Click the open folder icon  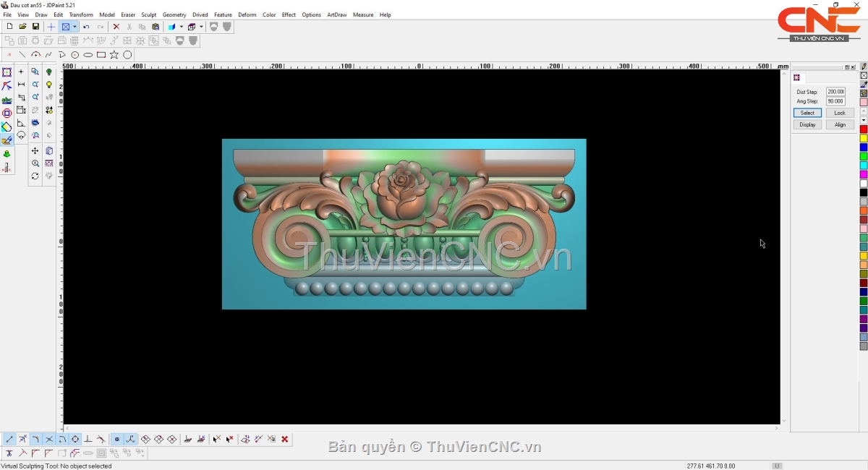tap(22, 27)
